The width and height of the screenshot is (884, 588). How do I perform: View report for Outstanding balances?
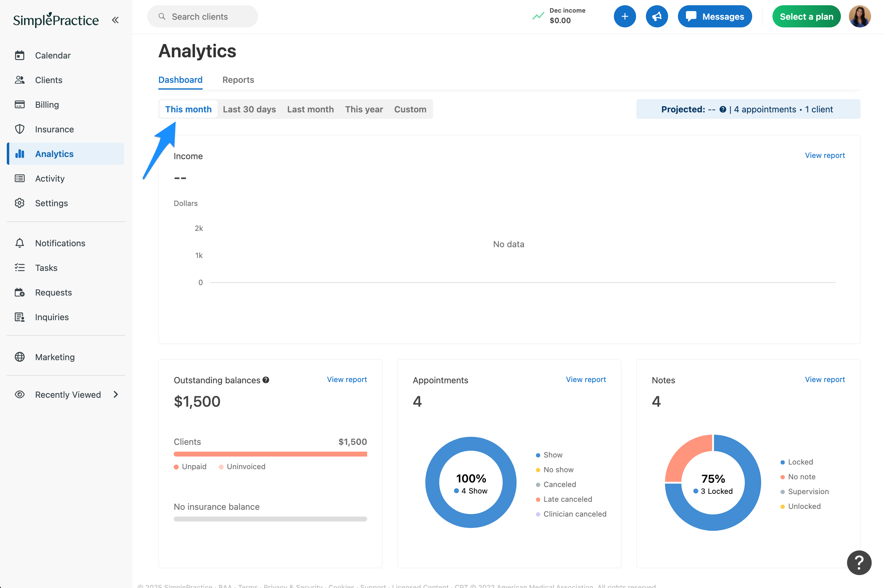pos(347,379)
